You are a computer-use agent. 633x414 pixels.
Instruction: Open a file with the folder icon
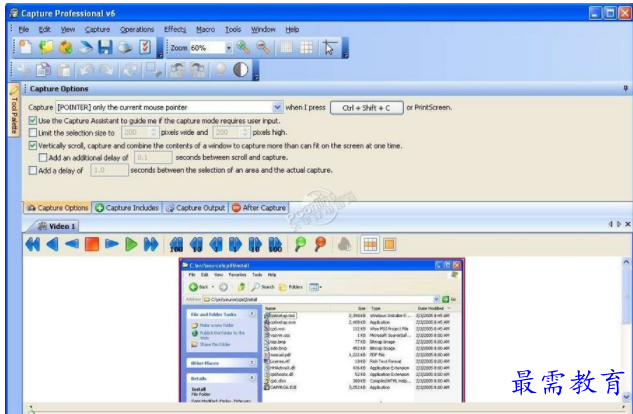point(46,47)
